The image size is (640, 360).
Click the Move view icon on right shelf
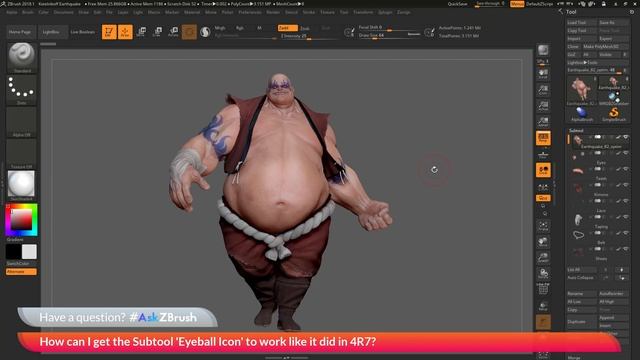coord(543,242)
